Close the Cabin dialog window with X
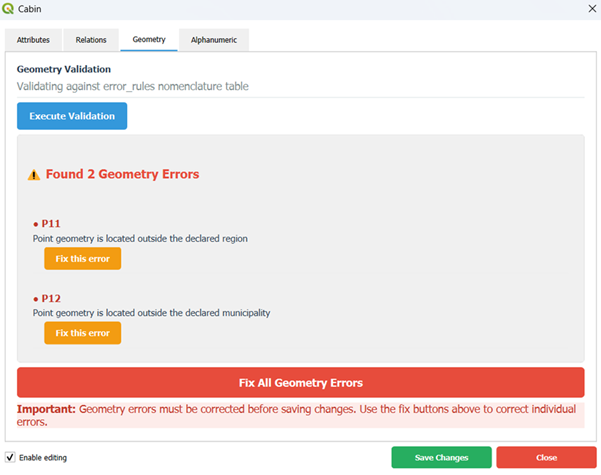The height and width of the screenshot is (475, 601). [x=589, y=9]
